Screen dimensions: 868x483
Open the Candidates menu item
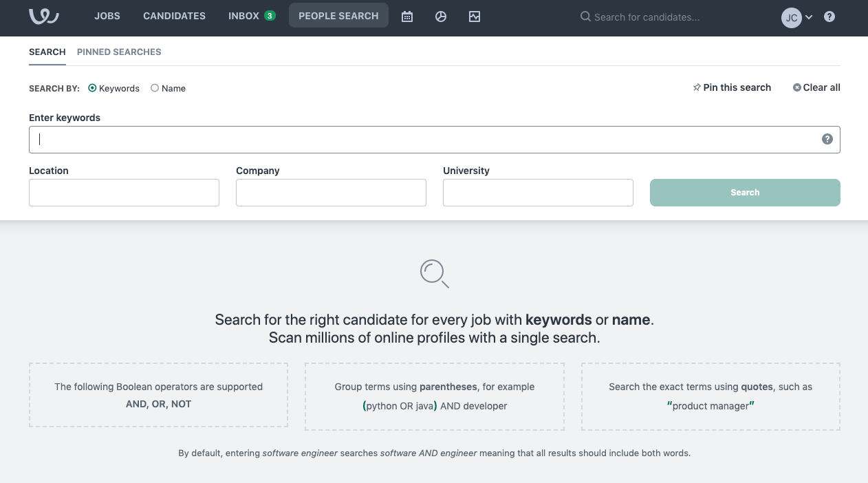(x=174, y=16)
